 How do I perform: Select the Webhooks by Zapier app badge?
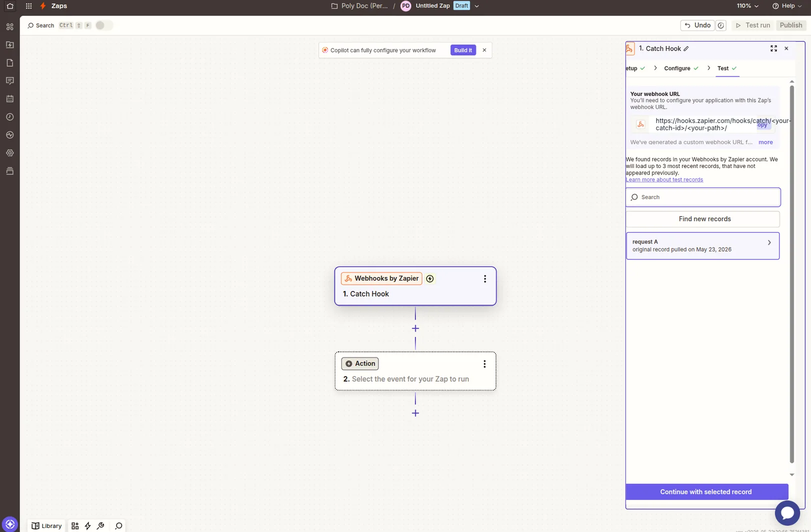[381, 278]
